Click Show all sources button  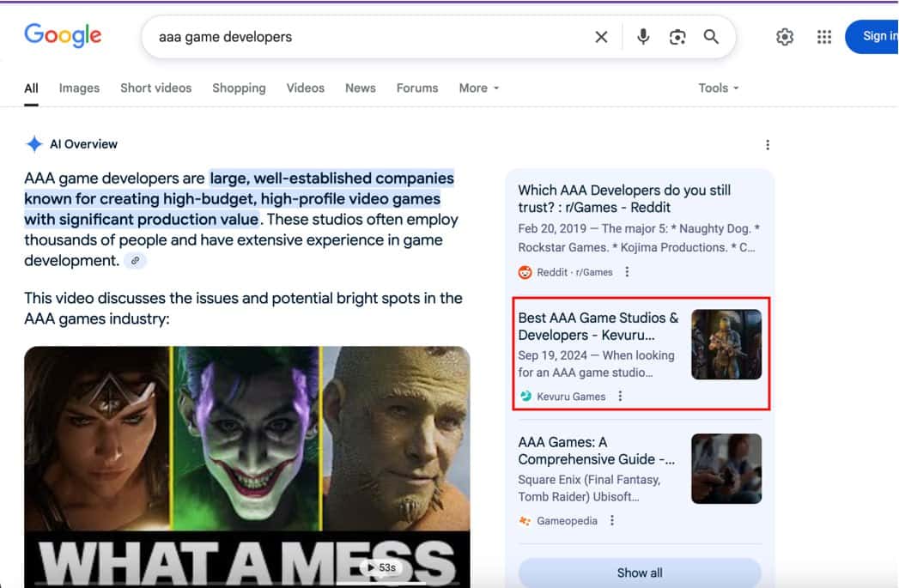640,573
